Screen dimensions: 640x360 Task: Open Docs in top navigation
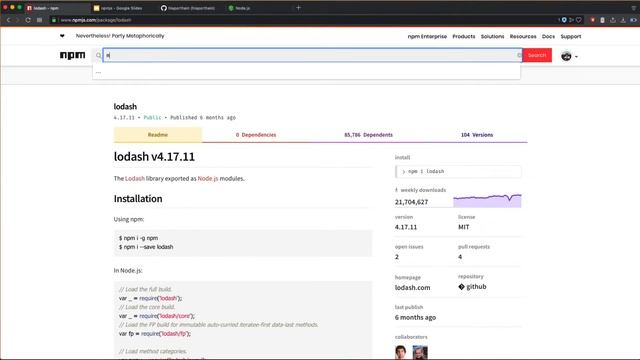pos(548,36)
